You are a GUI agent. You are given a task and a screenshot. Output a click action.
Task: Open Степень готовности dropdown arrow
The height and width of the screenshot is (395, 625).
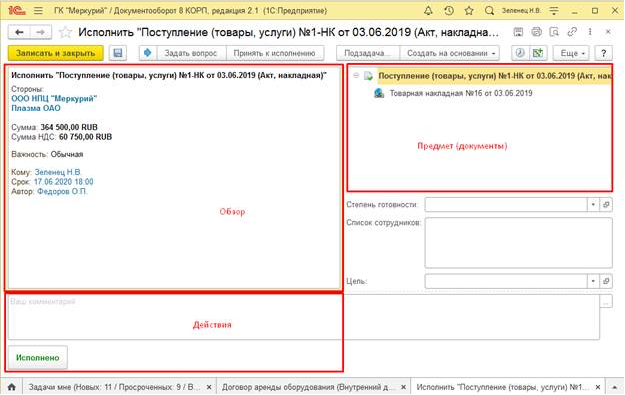593,204
